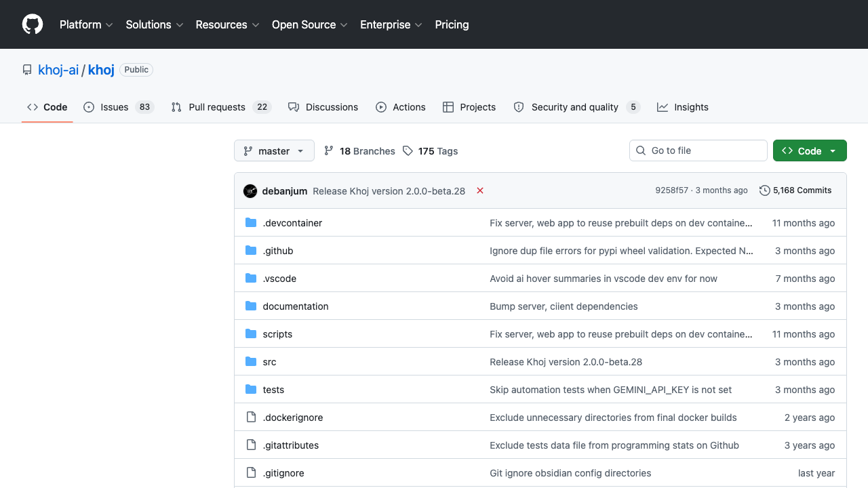This screenshot has height=488, width=868.
Task: Open 'Skip automation tests' commit message
Action: point(611,390)
